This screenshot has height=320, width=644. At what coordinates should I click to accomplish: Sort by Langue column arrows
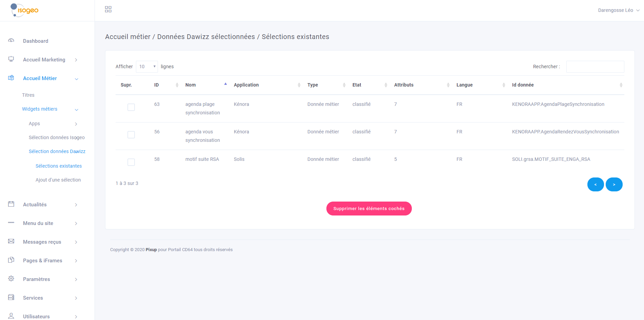point(504,85)
